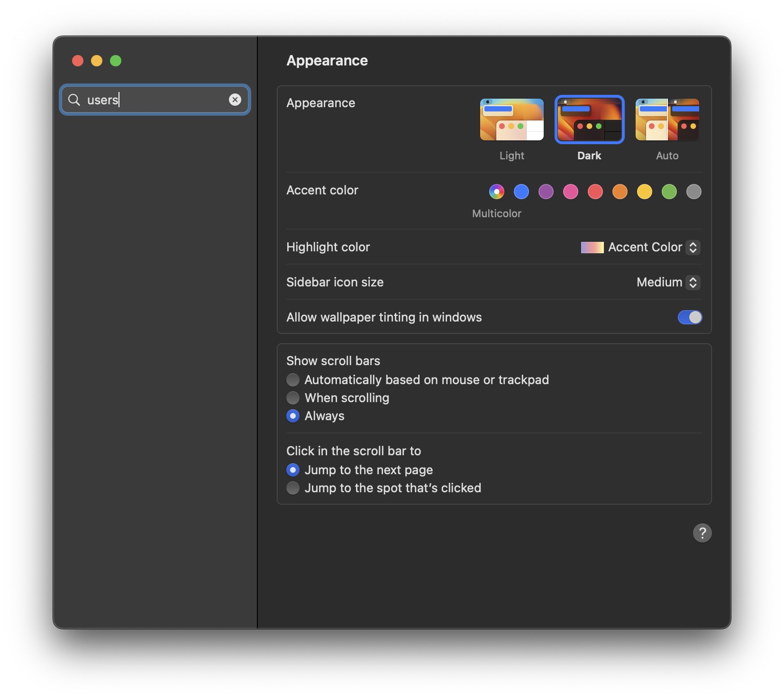Image resolution: width=784 pixels, height=699 pixels.
Task: Open the help question mark button
Action: tap(702, 533)
